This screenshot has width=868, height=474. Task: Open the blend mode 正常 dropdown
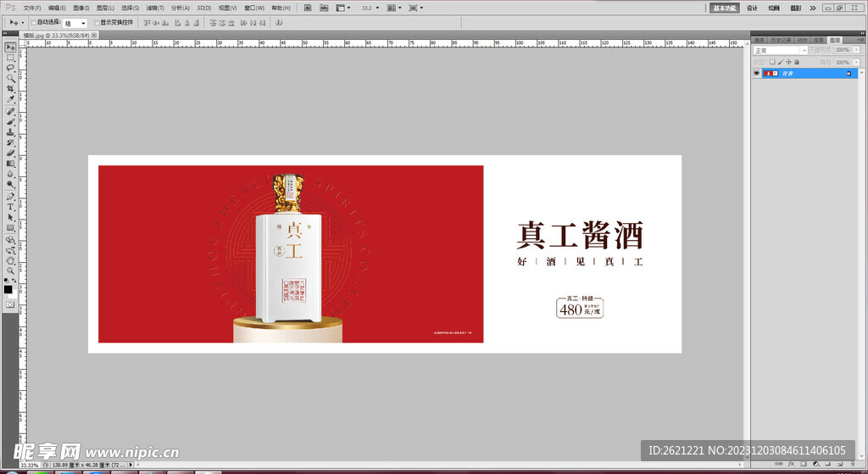(x=781, y=50)
